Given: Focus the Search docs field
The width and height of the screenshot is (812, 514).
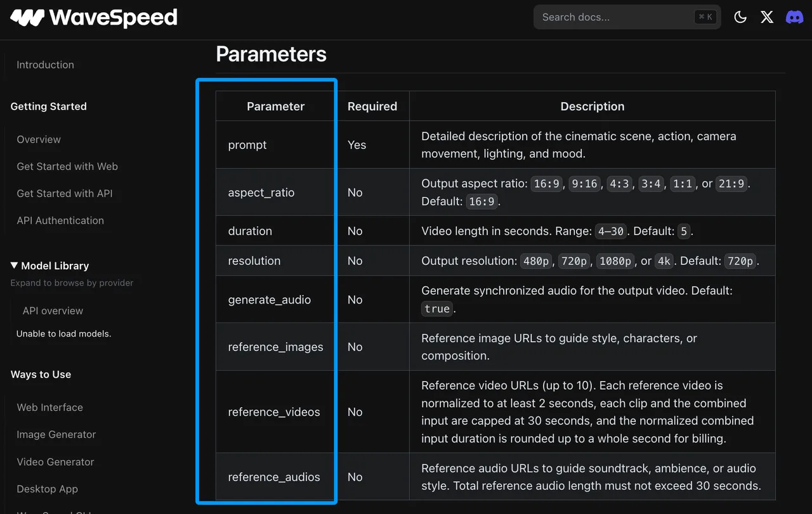Looking at the screenshot, I should [627, 17].
